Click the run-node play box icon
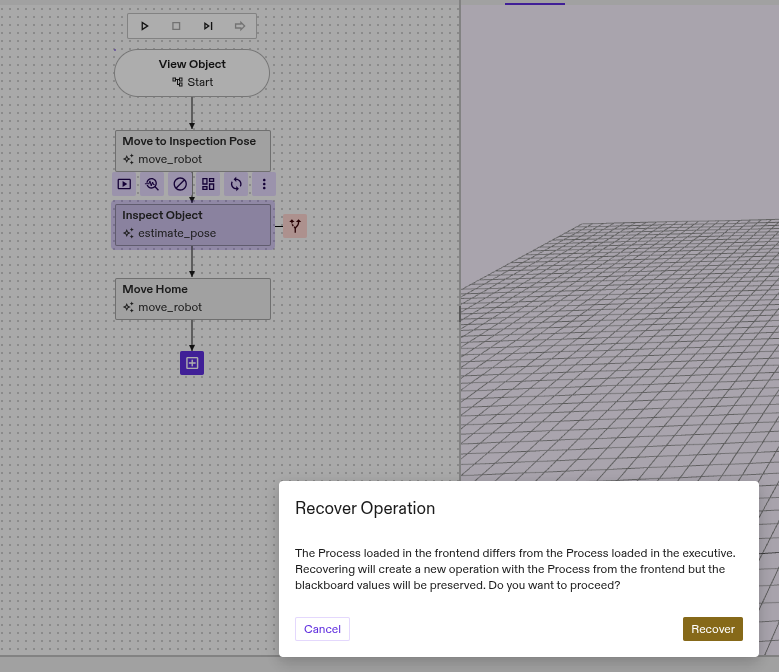Image resolution: width=779 pixels, height=672 pixels. point(124,184)
